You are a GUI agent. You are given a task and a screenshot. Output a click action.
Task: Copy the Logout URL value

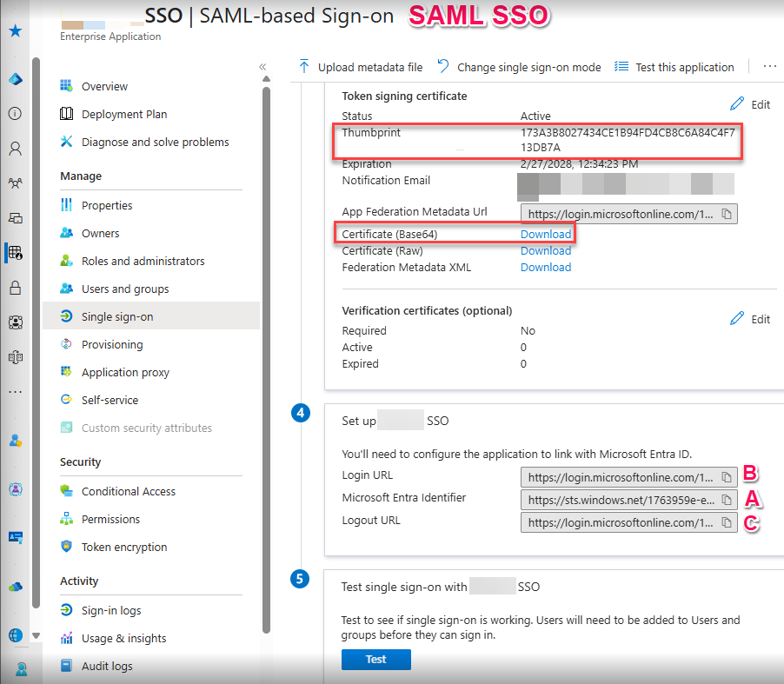click(x=728, y=522)
